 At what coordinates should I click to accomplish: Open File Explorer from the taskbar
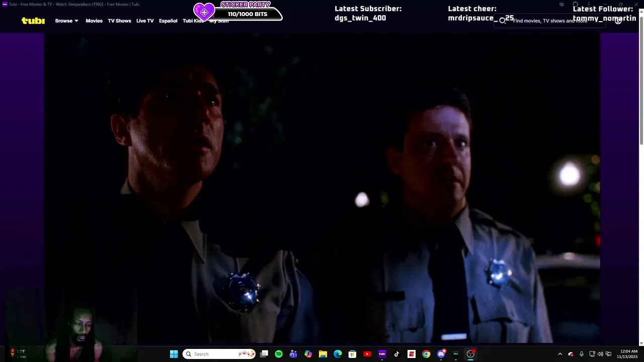(323, 354)
